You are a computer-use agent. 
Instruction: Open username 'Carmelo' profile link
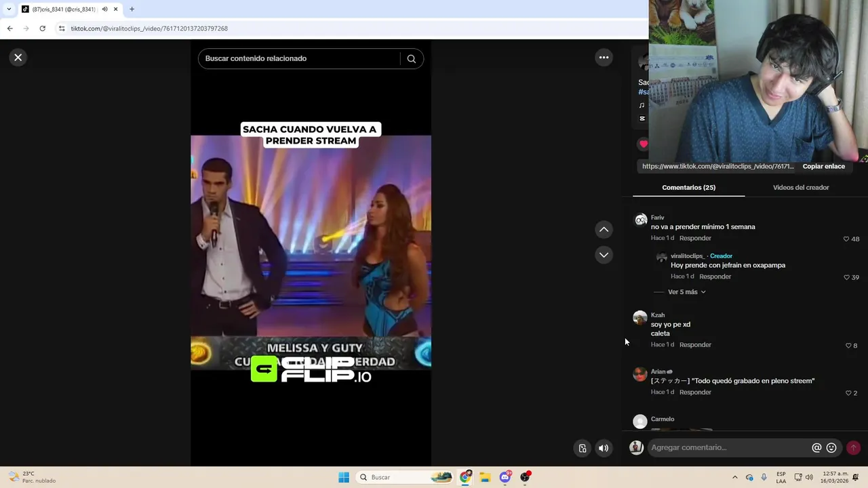point(663,420)
